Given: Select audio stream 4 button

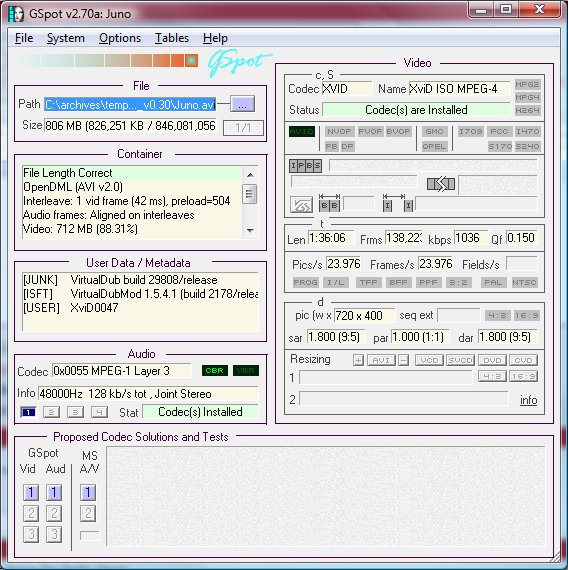Looking at the screenshot, I should tap(99, 412).
